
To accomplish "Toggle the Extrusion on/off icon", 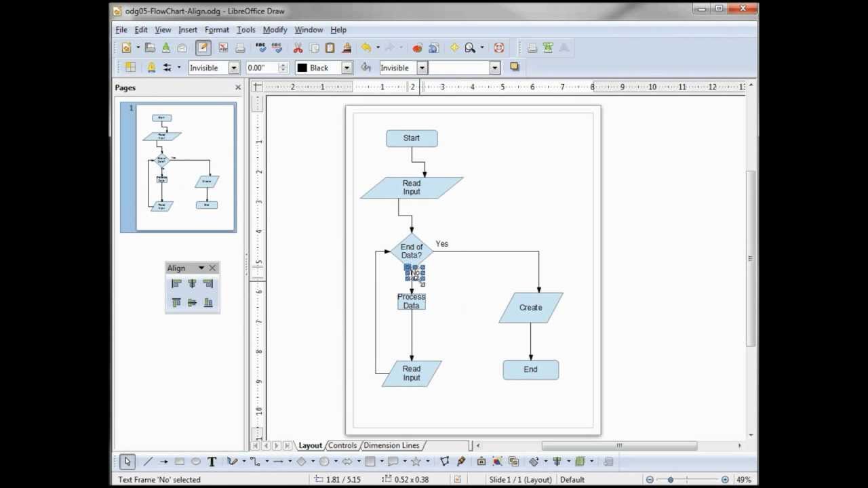I will (608, 462).
